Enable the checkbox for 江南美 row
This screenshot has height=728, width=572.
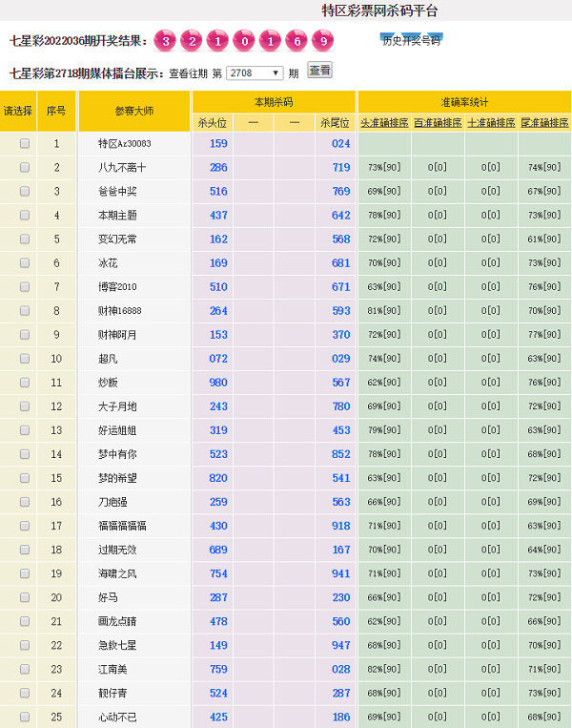(25, 669)
